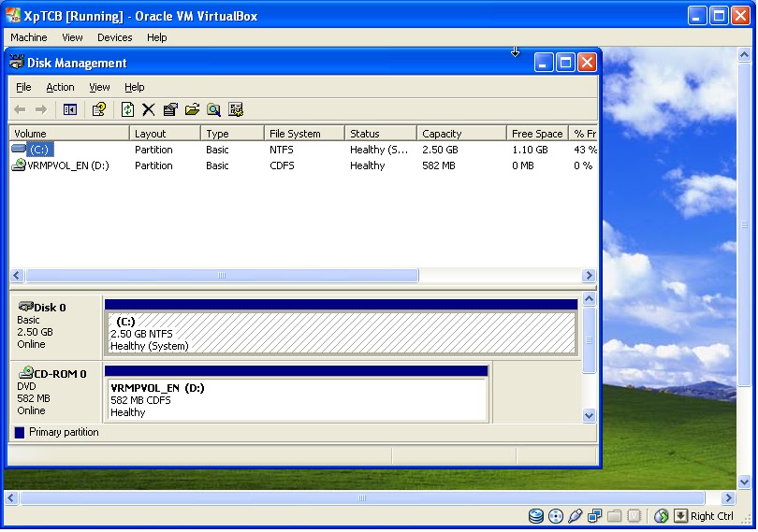Image resolution: width=758 pixels, height=532 pixels.
Task: Click the Refresh toolbar icon
Action: [x=127, y=109]
